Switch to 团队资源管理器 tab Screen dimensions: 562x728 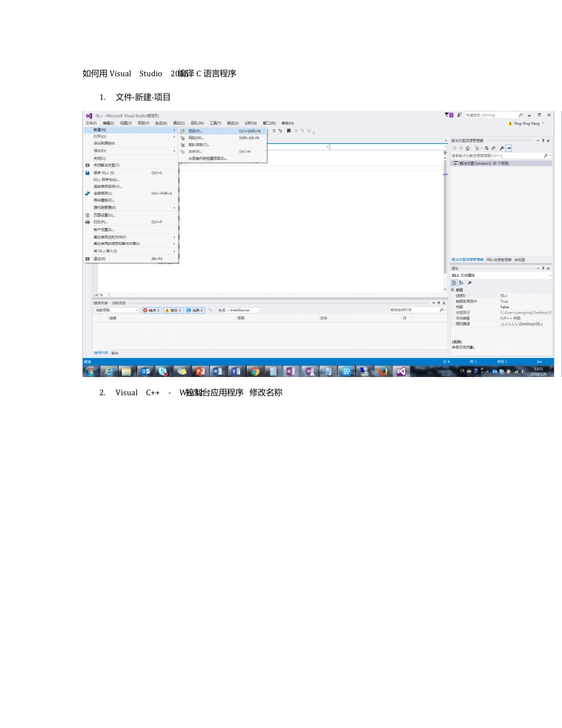[499, 259]
